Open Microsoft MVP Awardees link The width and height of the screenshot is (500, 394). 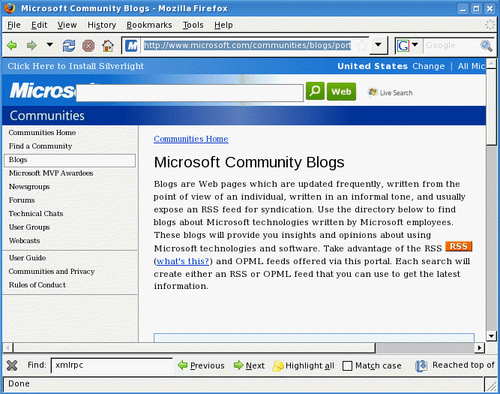point(51,173)
